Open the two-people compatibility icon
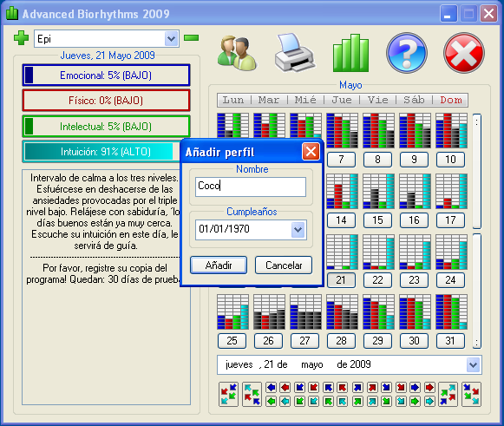Screen dimensions: 504x426 [x=237, y=53]
